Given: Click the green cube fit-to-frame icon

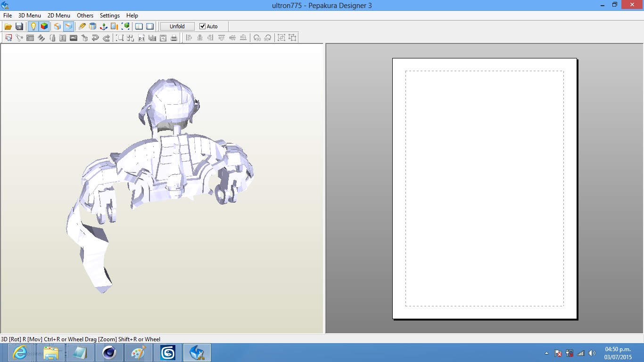Looking at the screenshot, I should tap(125, 26).
